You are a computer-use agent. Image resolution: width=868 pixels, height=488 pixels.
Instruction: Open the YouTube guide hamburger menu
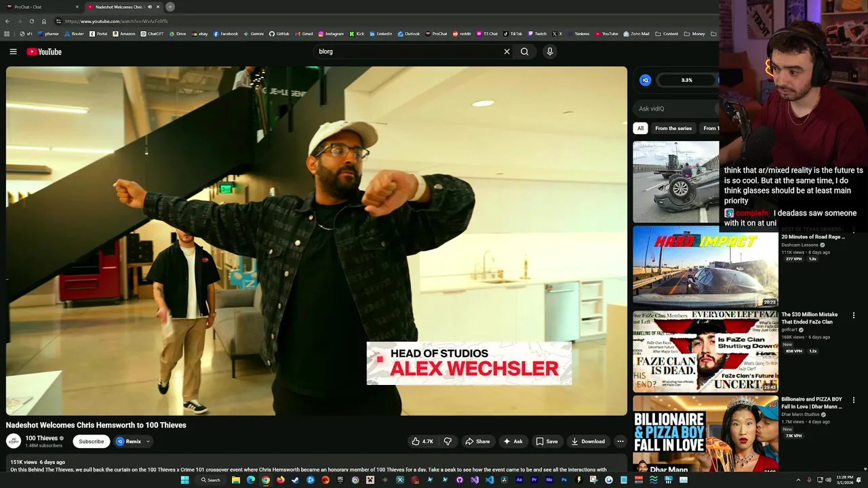(13, 52)
